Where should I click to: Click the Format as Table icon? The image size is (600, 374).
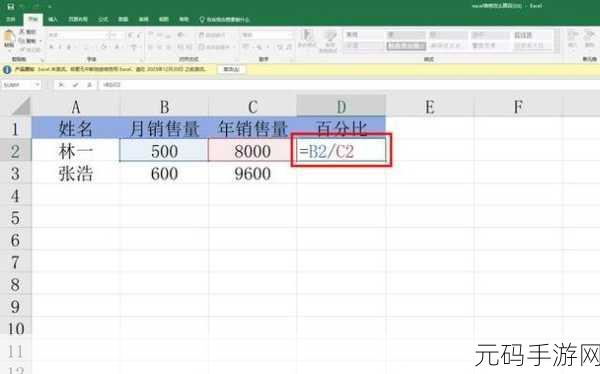click(330, 36)
